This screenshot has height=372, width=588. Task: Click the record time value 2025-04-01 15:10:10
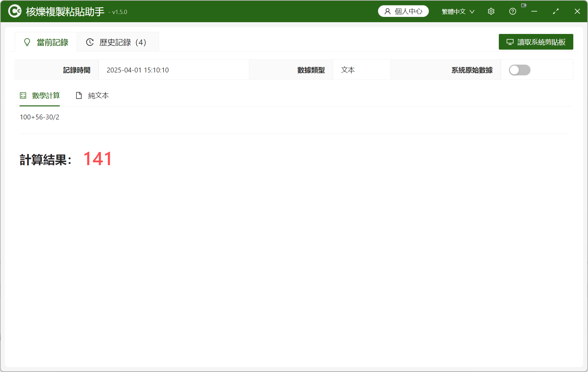(x=138, y=70)
